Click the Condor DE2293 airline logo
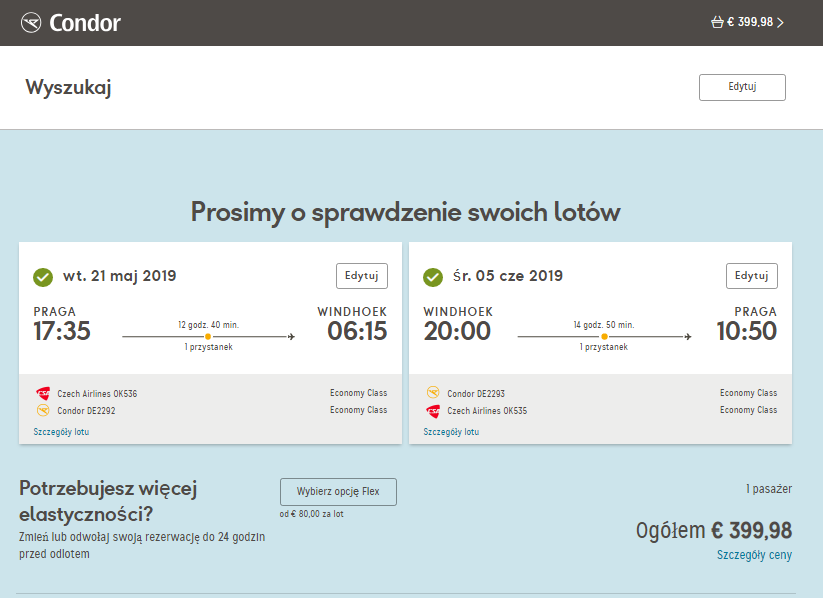This screenshot has height=598, width=823. click(433, 392)
